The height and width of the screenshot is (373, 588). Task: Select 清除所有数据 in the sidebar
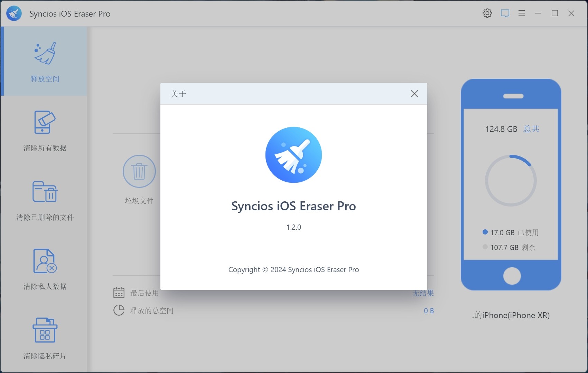coord(45,131)
